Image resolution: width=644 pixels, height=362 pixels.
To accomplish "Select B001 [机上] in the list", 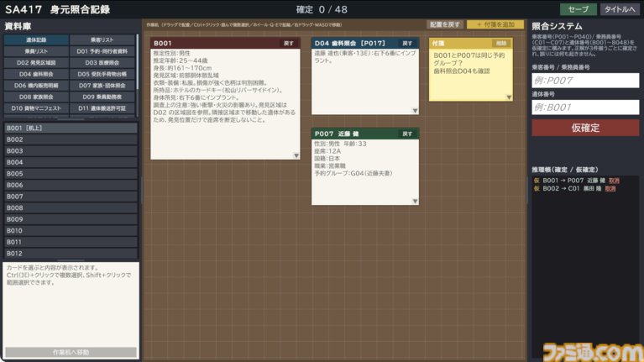I will point(71,129).
